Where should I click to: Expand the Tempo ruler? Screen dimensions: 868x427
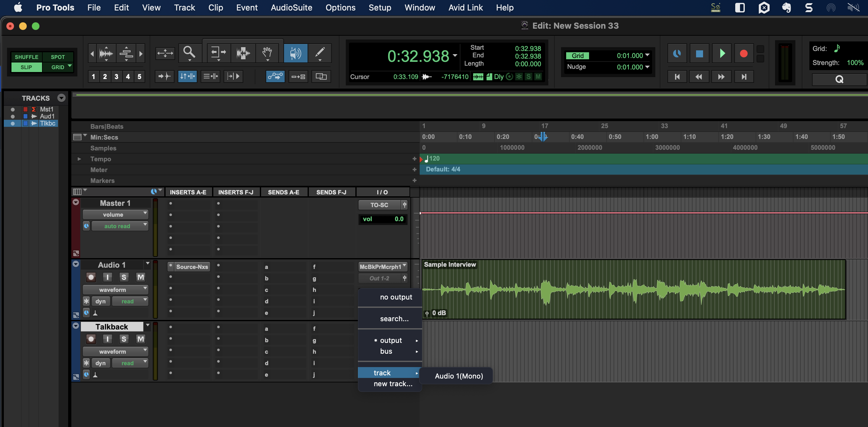tap(79, 159)
